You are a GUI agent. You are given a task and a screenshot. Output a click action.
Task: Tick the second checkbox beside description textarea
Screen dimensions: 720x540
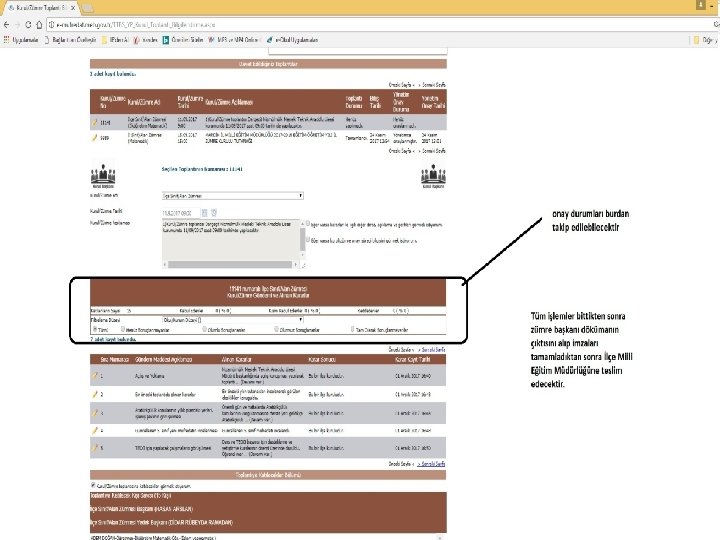308,240
